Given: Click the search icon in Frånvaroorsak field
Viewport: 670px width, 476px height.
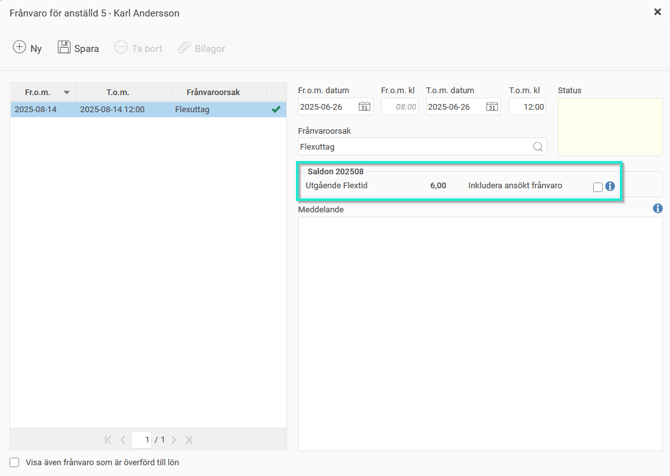Looking at the screenshot, I should click(538, 147).
